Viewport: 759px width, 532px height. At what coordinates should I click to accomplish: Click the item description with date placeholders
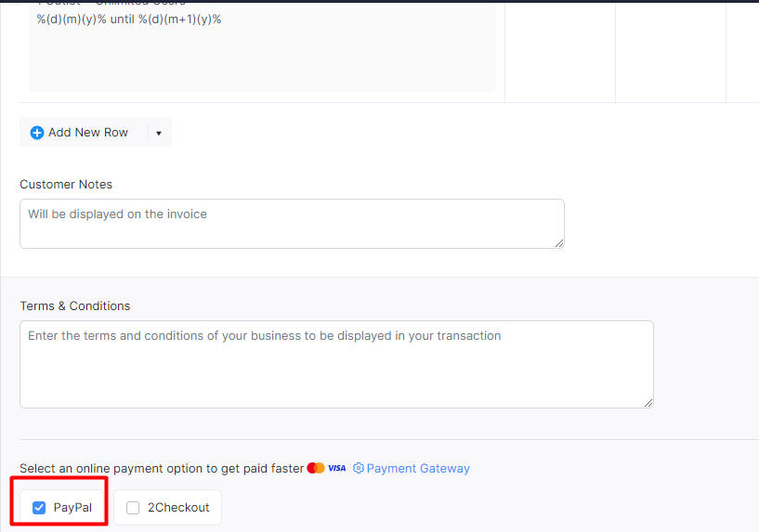[x=129, y=19]
